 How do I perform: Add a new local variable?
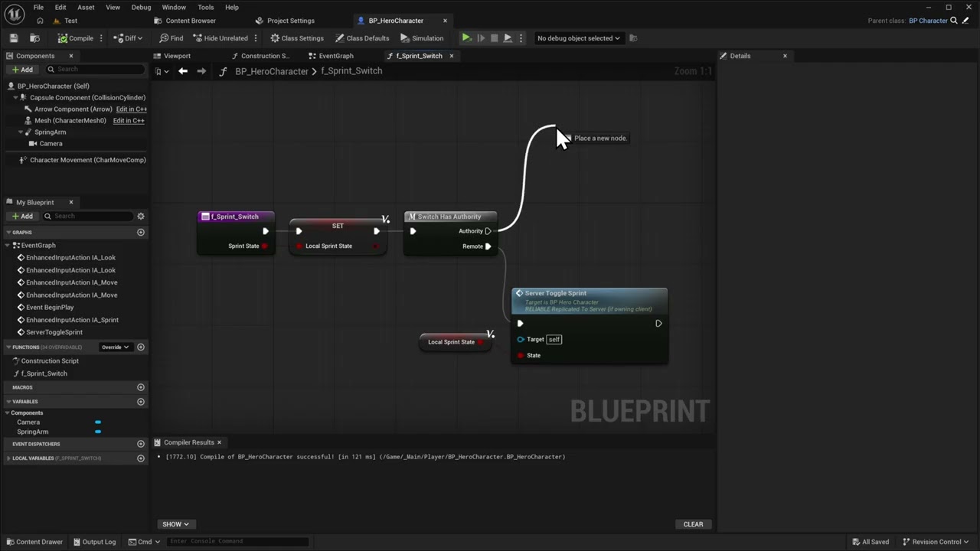[x=141, y=458]
